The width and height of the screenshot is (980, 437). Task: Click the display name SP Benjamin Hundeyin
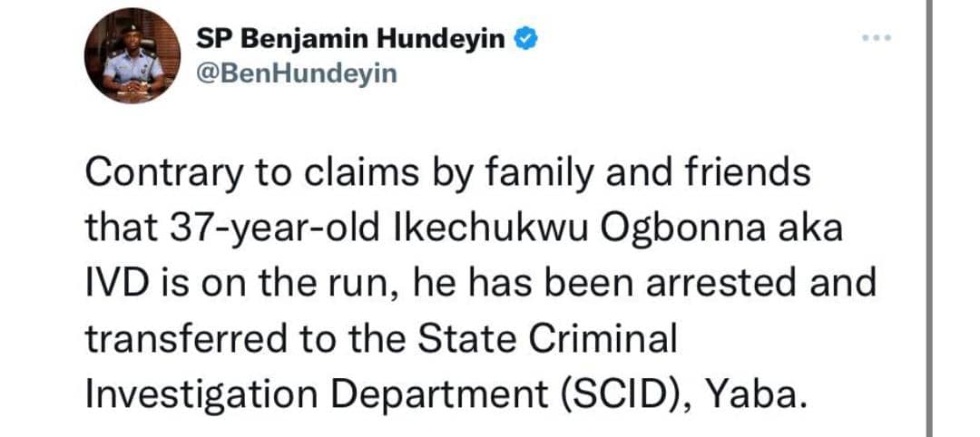(x=353, y=39)
